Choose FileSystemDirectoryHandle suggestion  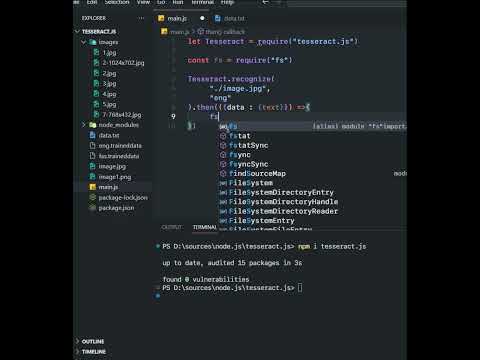click(x=283, y=202)
